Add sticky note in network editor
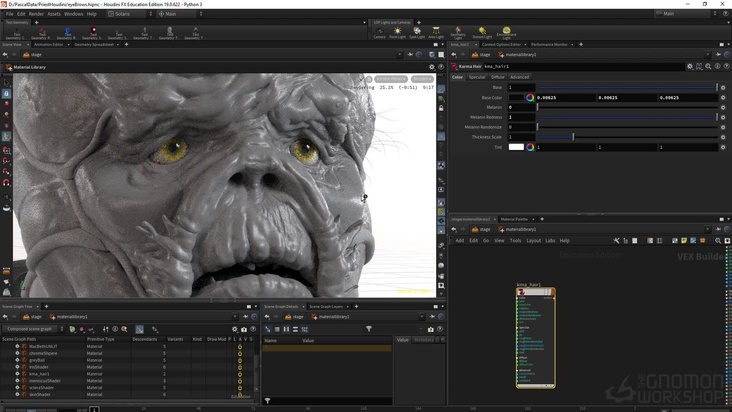This screenshot has height=412, width=732. tap(684, 241)
